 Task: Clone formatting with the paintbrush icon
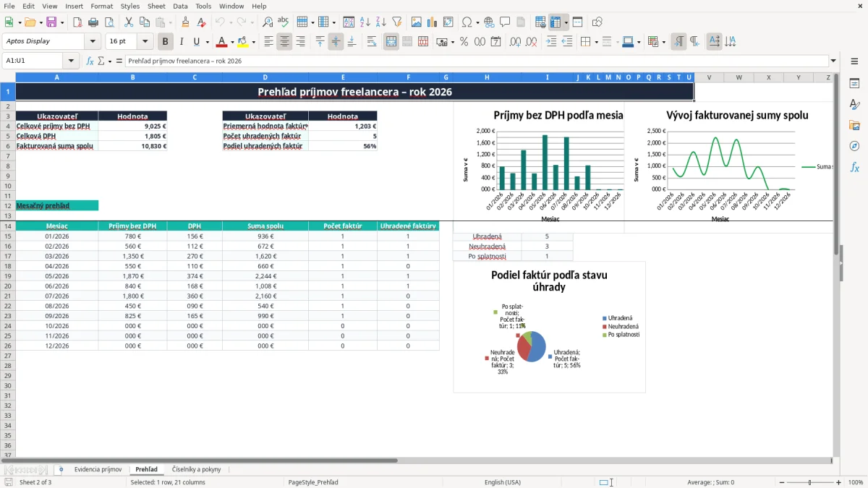[x=186, y=22]
